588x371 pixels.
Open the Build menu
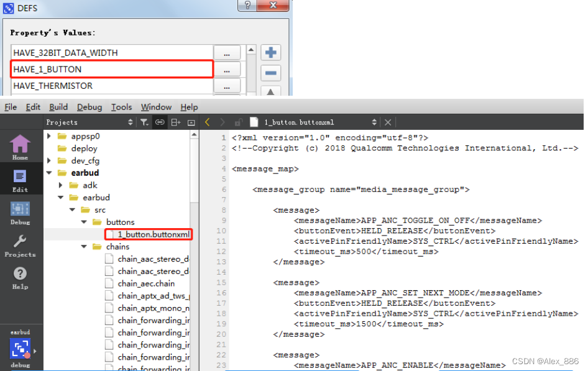(58, 107)
